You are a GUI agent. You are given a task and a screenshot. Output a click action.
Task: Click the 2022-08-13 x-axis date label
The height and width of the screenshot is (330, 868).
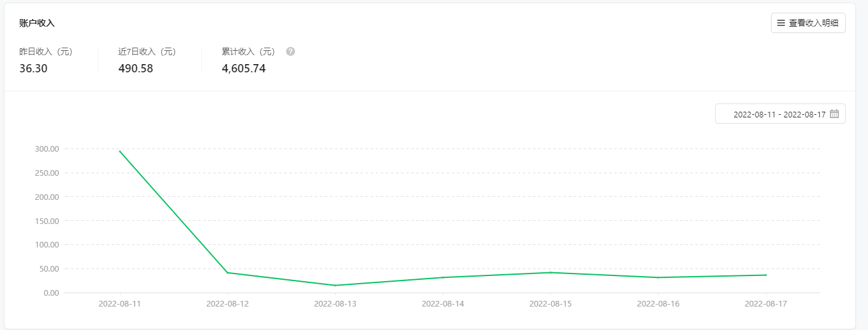tap(335, 304)
